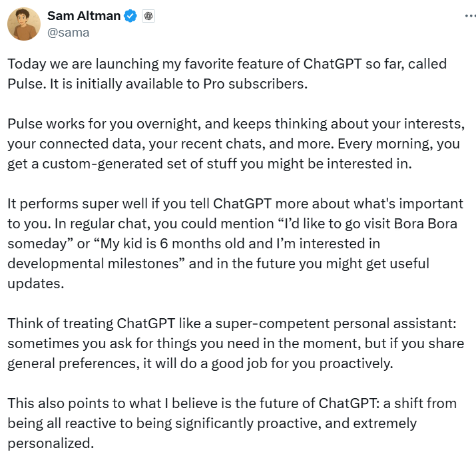Click the paragraph starting "Think of treating ChatGPT"

coord(233,342)
